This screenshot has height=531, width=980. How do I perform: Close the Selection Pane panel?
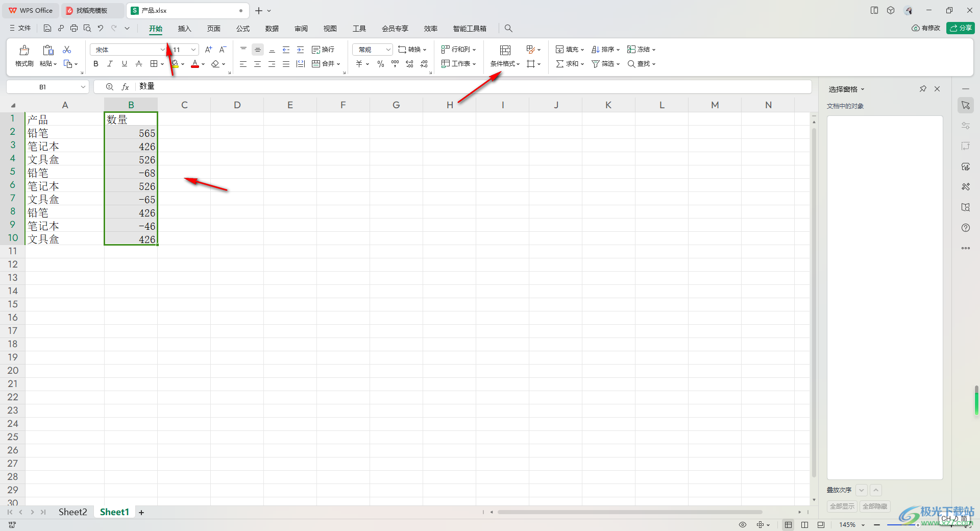(937, 89)
